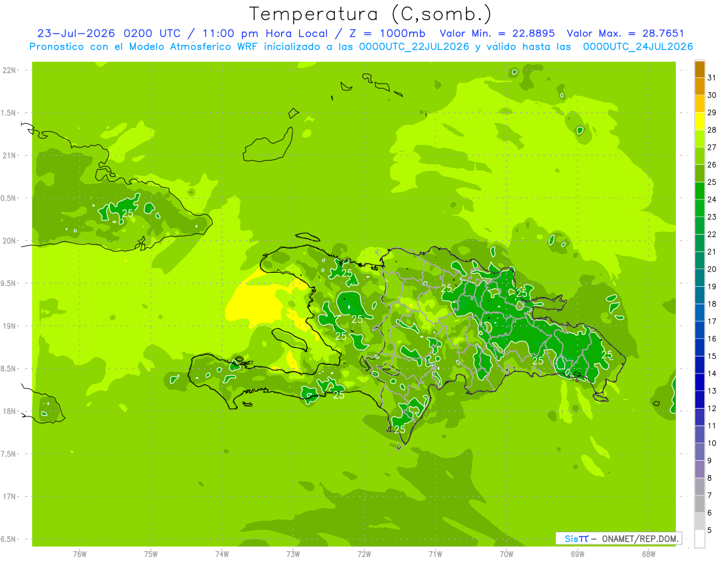
Task: Click the lime green 26-27 legend swatch
Action: pyautogui.click(x=699, y=156)
